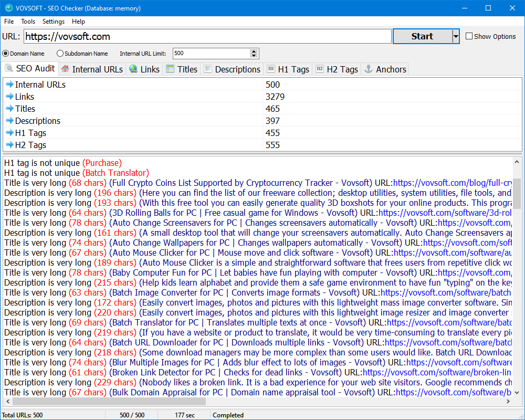This screenshot has height=420, width=525.
Task: Click the Internal URL Limit field showing 500
Action: [x=212, y=53]
